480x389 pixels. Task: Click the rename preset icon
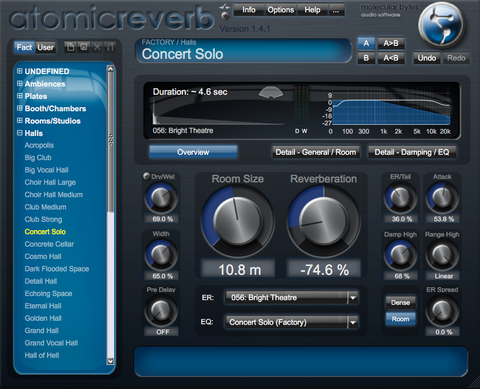pyautogui.click(x=110, y=47)
